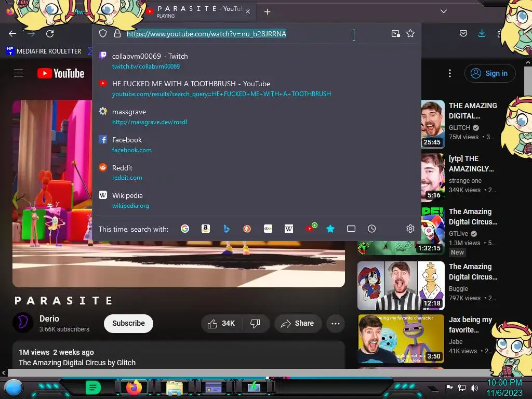This screenshot has width=532, height=399.
Task: Select collabvm00069 Twitch suggestion
Action: click(257, 61)
